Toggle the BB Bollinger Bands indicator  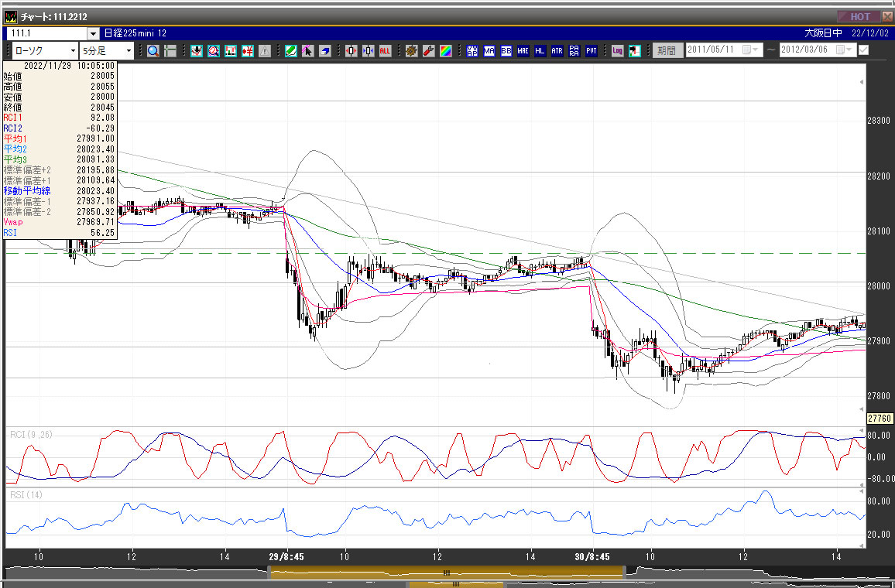point(506,51)
